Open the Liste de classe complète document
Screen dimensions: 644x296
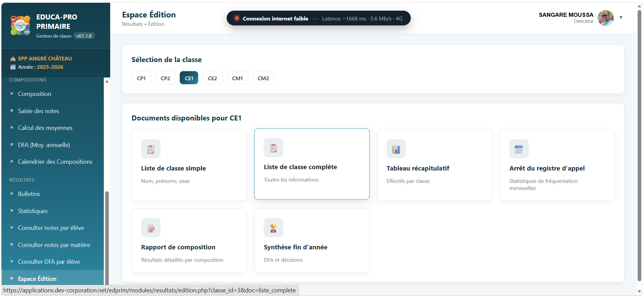pyautogui.click(x=312, y=164)
